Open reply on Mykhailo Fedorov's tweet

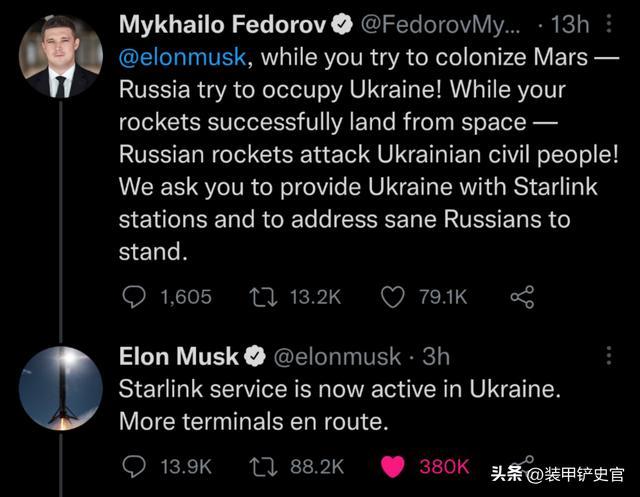coord(134,297)
